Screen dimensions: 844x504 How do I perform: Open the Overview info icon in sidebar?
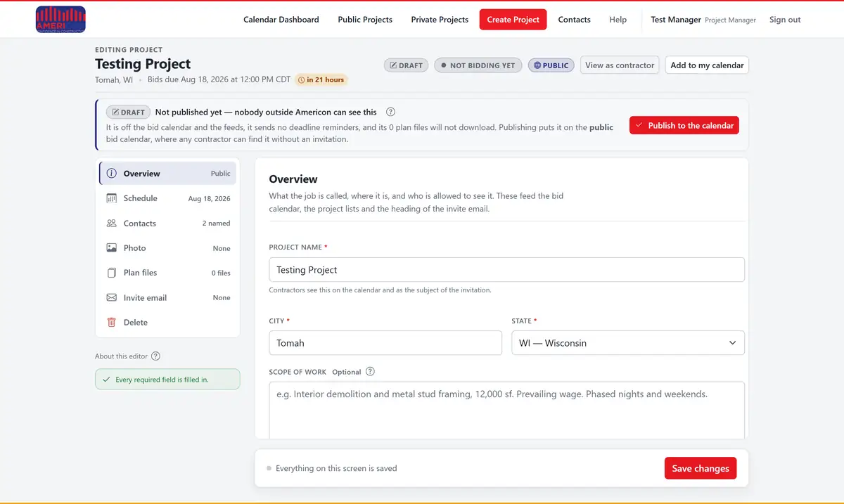pyautogui.click(x=111, y=174)
